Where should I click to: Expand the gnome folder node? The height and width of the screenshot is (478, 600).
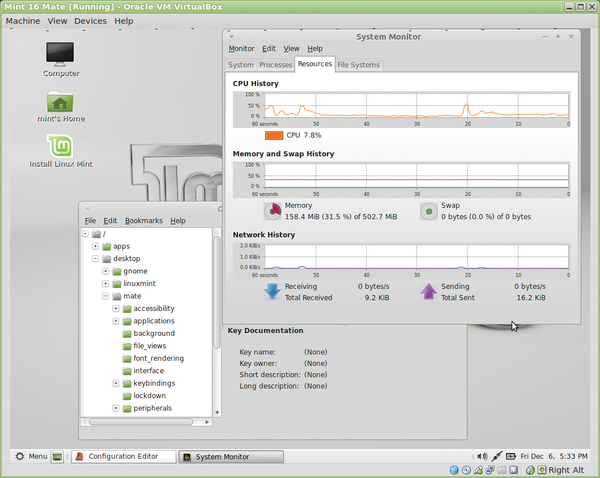(106, 271)
